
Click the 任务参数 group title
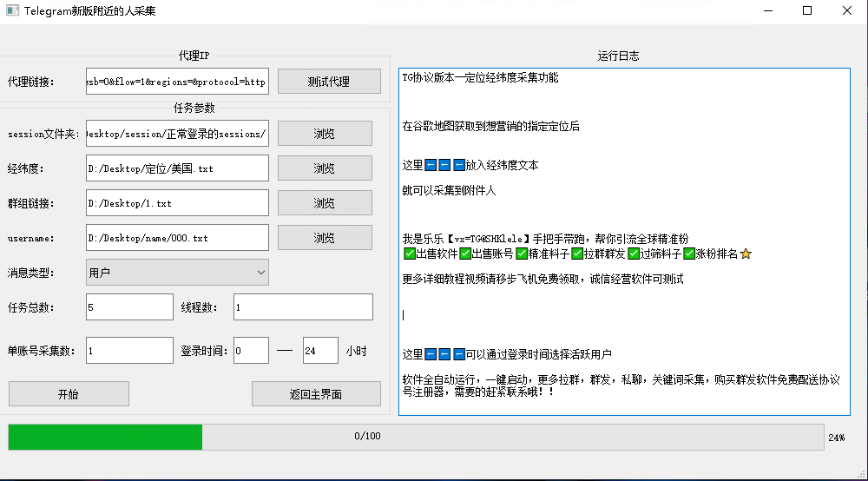click(194, 108)
